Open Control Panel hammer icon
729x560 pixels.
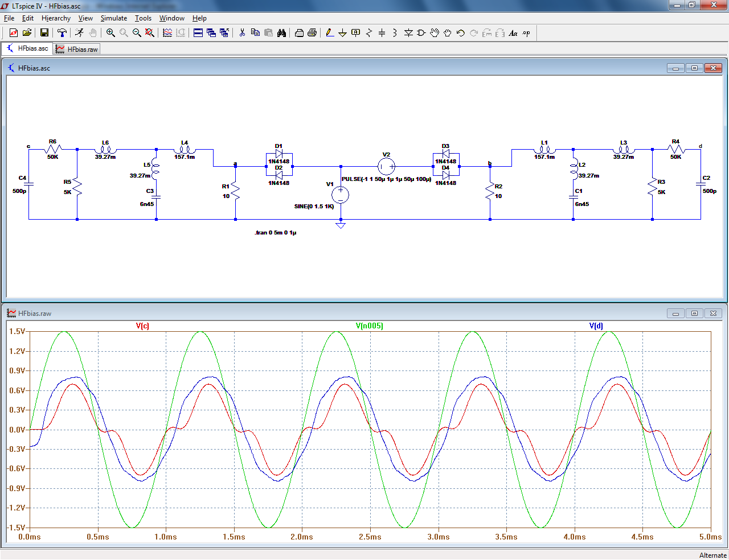click(62, 33)
